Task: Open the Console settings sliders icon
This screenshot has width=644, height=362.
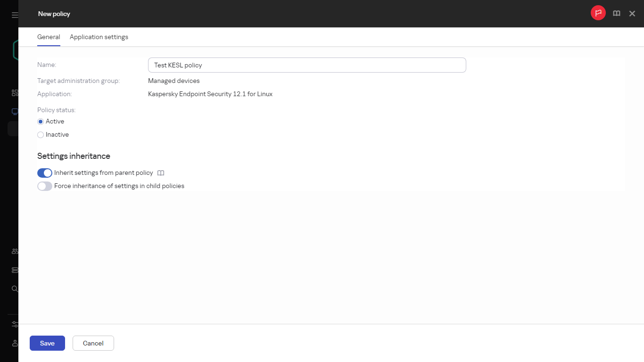Action: [14, 324]
